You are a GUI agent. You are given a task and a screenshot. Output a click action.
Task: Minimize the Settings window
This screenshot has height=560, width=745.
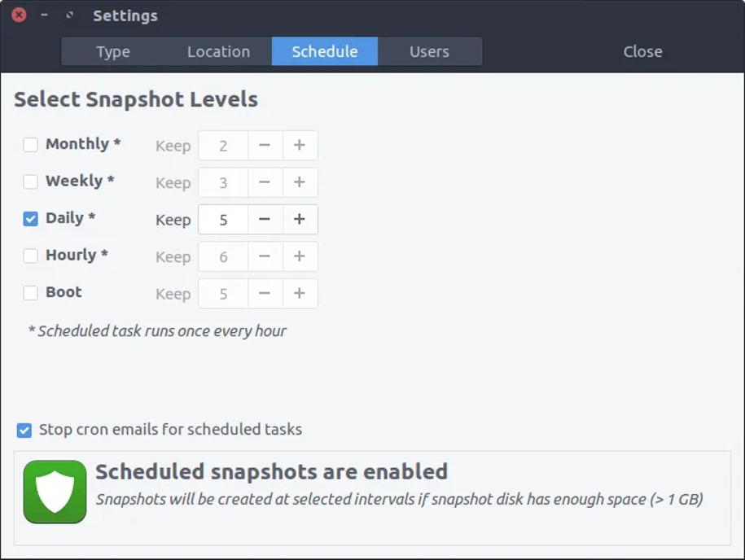(x=44, y=15)
